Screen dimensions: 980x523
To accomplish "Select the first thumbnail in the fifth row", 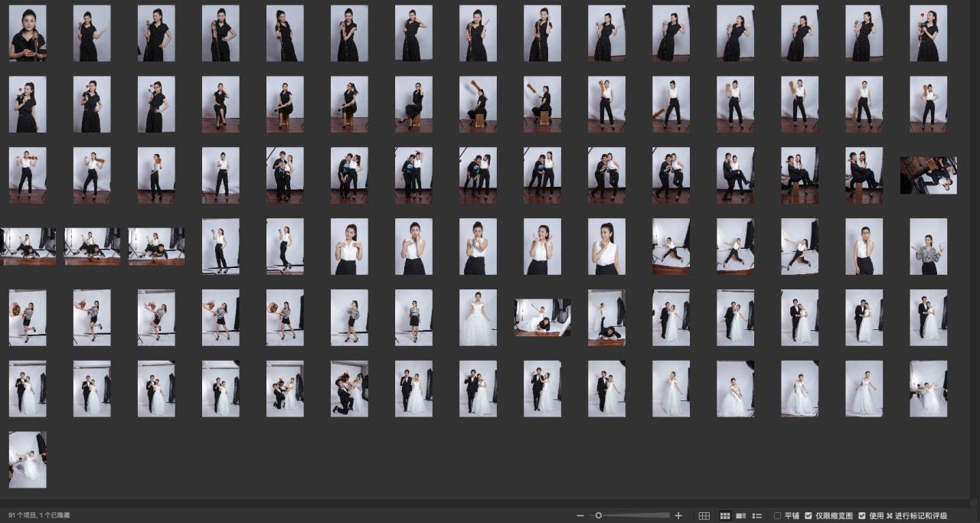I will 28,318.
